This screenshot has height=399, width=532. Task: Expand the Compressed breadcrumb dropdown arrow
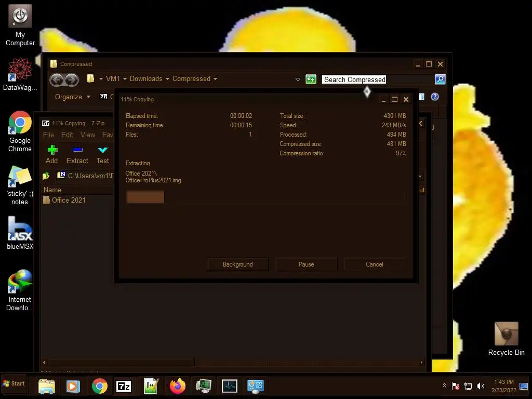[215, 79]
